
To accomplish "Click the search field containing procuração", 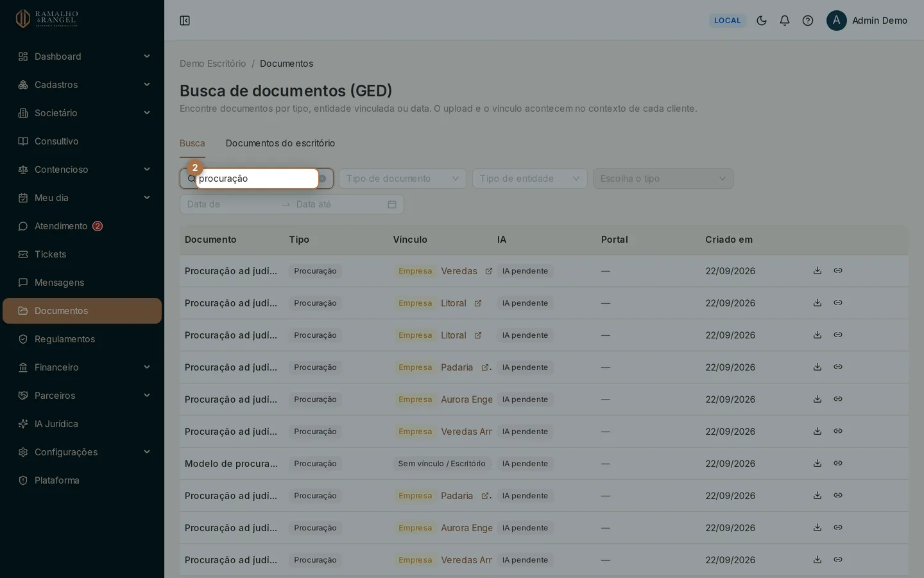I will click(x=257, y=179).
